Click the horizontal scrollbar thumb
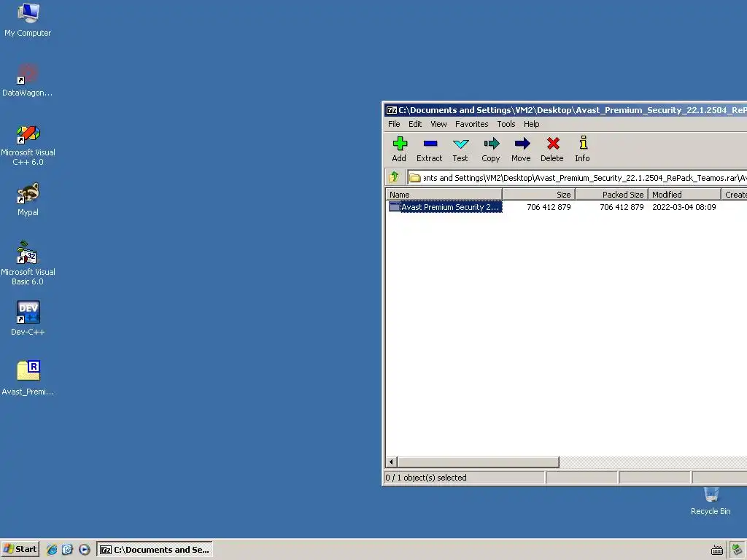The width and height of the screenshot is (747, 560). (x=479, y=462)
